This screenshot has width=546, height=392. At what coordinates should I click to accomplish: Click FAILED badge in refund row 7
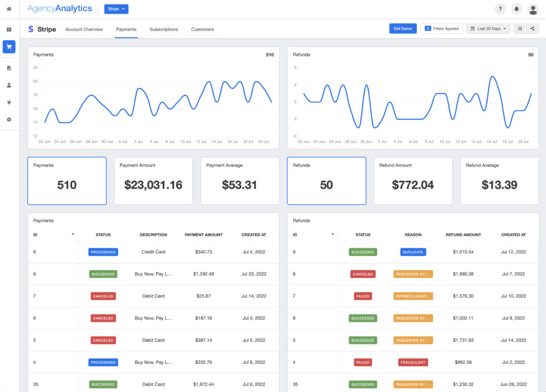point(363,296)
